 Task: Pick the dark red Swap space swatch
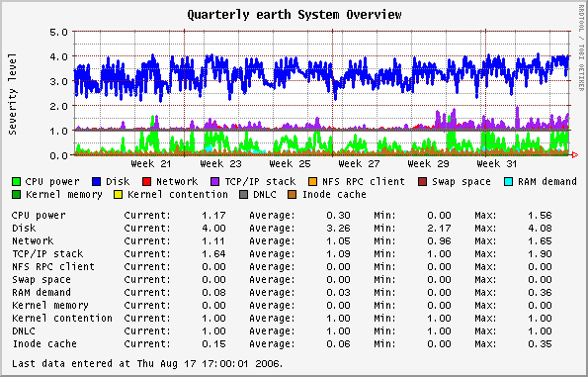point(423,182)
